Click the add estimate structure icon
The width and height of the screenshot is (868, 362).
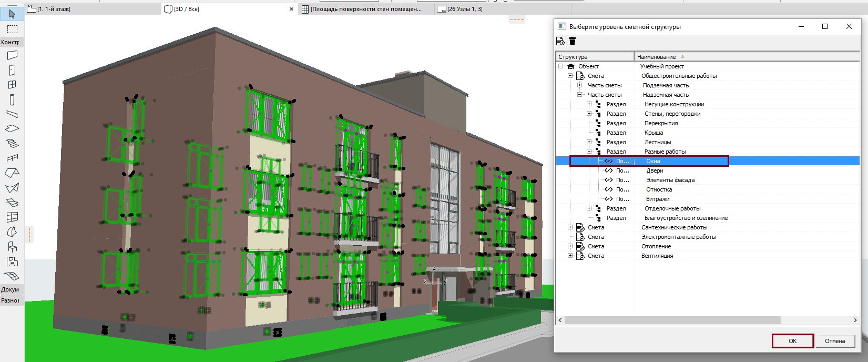click(560, 41)
